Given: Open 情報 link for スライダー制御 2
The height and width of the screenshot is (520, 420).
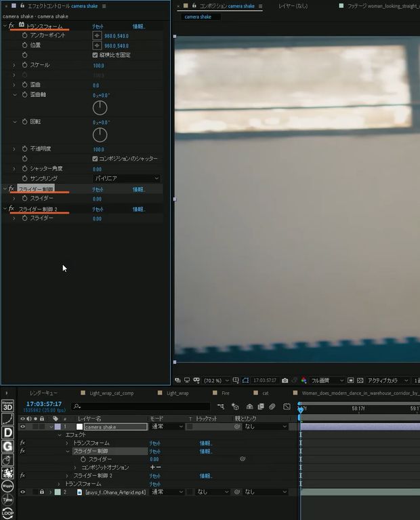Looking at the screenshot, I should click(139, 209).
